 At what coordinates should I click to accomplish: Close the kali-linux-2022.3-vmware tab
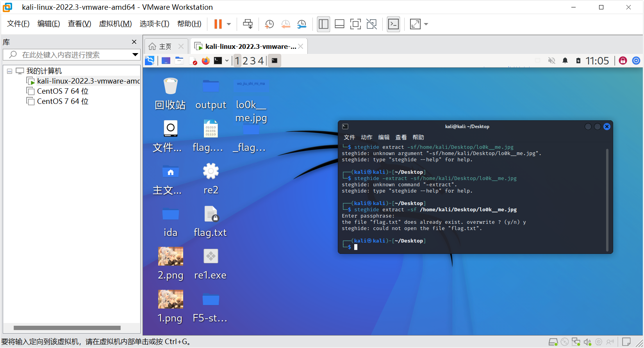point(300,46)
